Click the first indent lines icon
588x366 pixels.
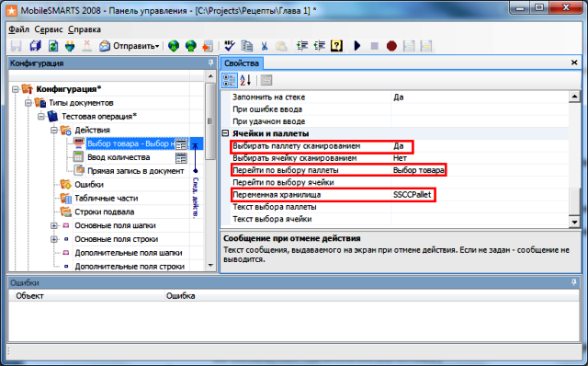(302, 46)
